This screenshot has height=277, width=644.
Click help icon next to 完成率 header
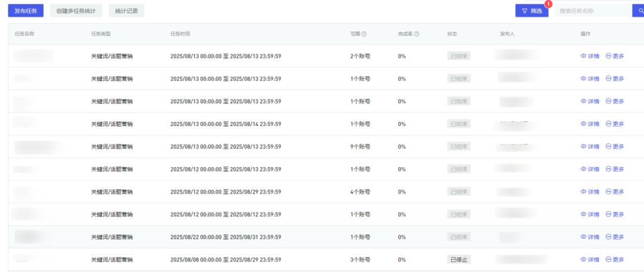[x=417, y=34]
